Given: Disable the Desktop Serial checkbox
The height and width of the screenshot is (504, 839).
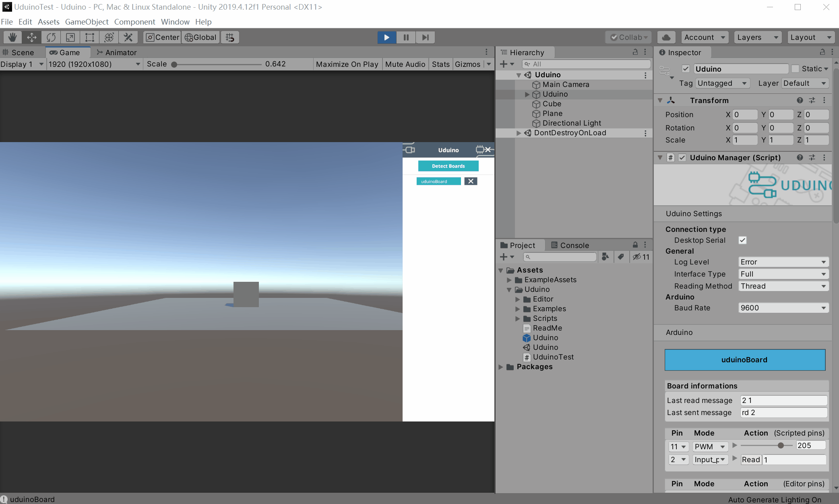Looking at the screenshot, I should 743,240.
